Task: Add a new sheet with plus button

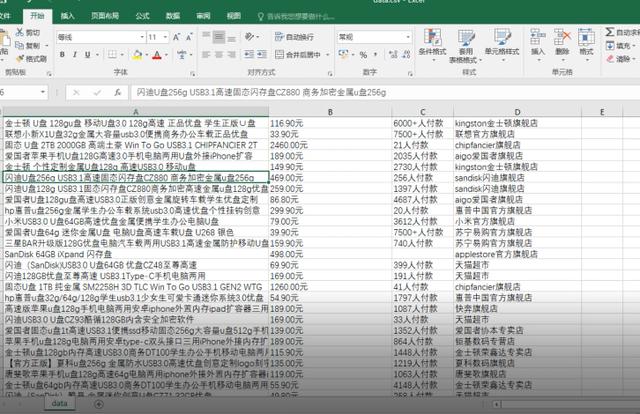Action: click(99, 404)
